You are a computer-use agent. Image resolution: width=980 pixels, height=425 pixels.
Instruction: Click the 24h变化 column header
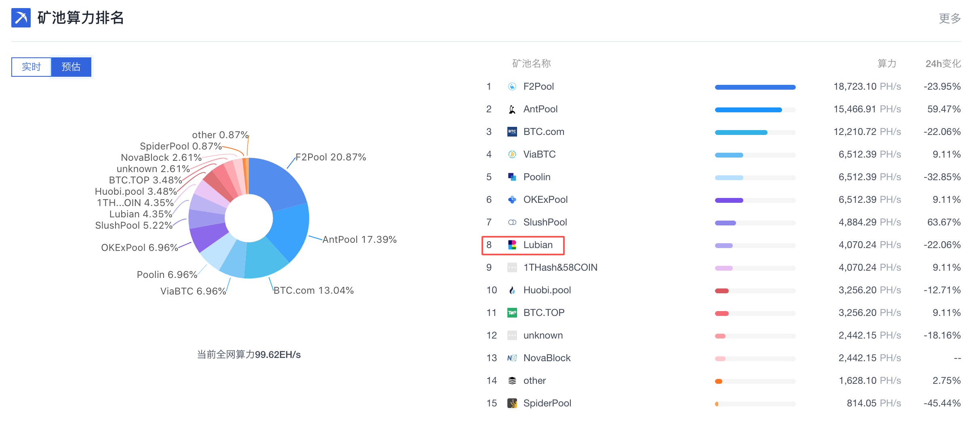coord(943,63)
